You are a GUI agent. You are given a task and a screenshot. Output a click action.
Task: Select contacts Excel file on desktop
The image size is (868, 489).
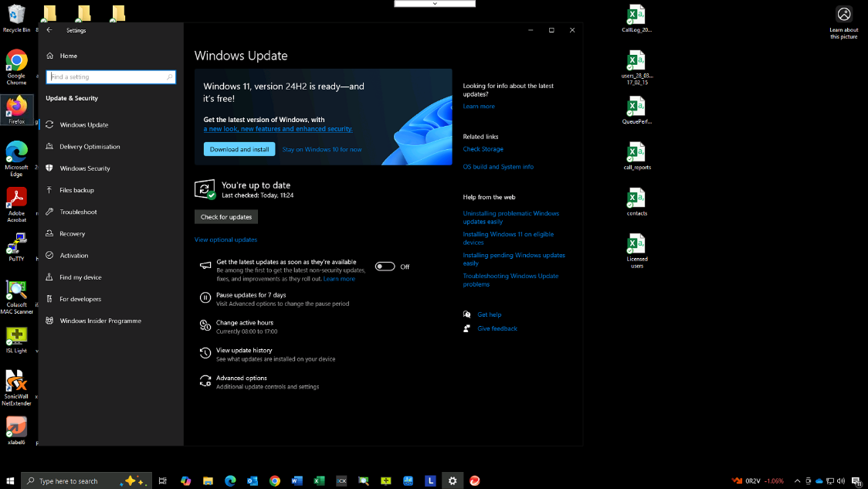click(636, 202)
